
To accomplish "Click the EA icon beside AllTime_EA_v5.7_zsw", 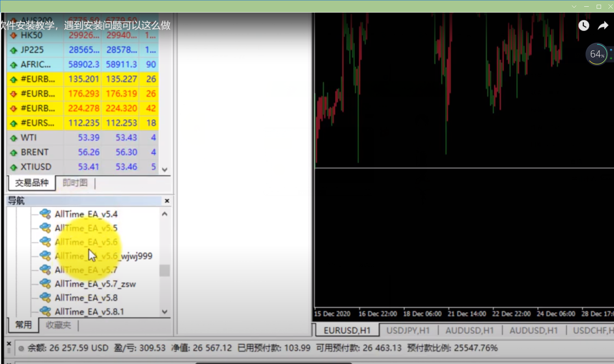I will [x=46, y=283].
